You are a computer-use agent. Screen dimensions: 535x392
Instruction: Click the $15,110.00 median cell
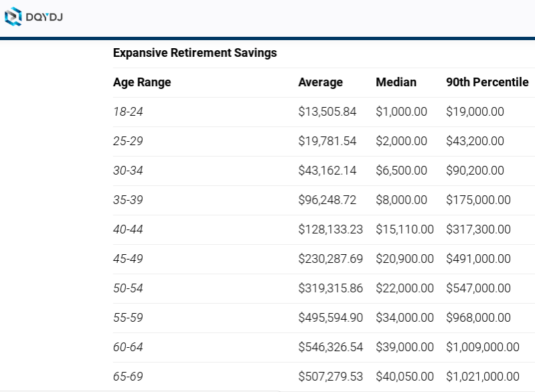401,229
